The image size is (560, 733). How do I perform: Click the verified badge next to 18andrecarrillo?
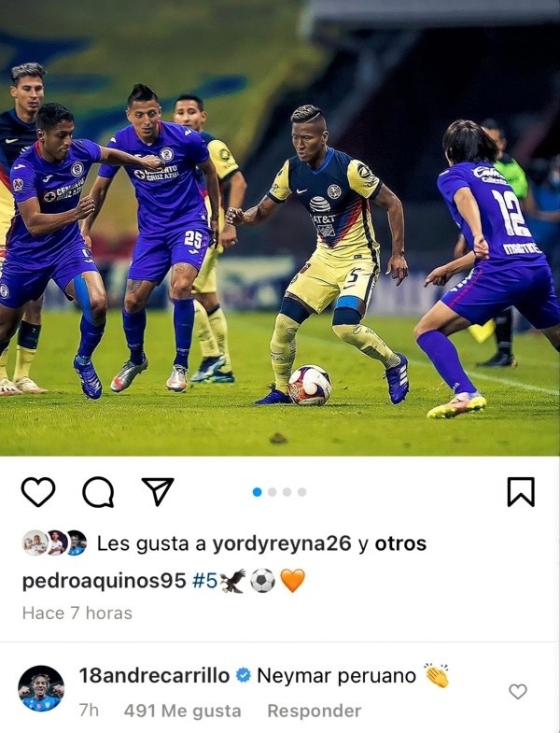(243, 675)
